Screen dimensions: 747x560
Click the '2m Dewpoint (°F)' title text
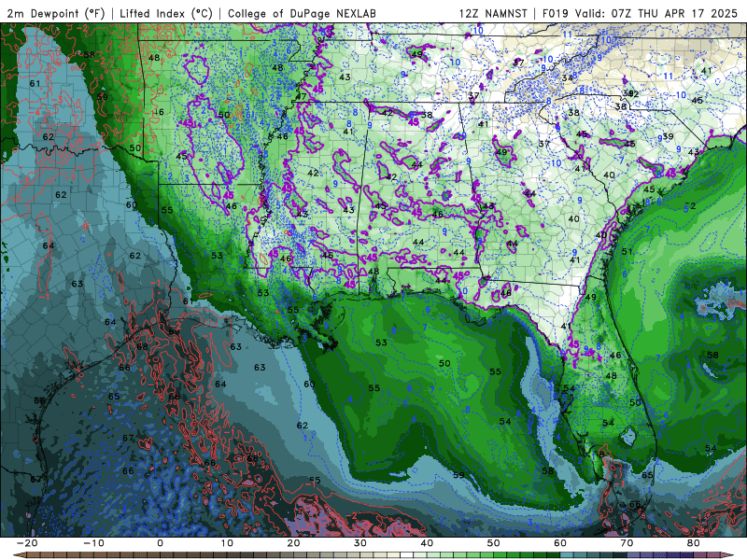pyautogui.click(x=56, y=13)
